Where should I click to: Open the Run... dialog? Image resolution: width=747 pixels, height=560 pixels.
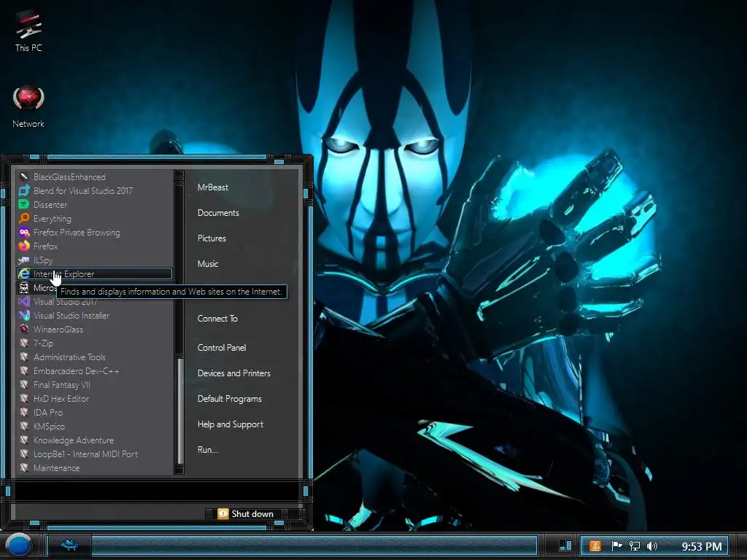(x=208, y=450)
